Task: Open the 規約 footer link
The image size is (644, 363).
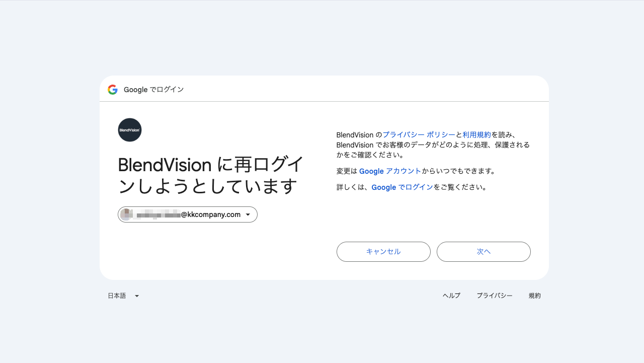Action: pyautogui.click(x=535, y=296)
